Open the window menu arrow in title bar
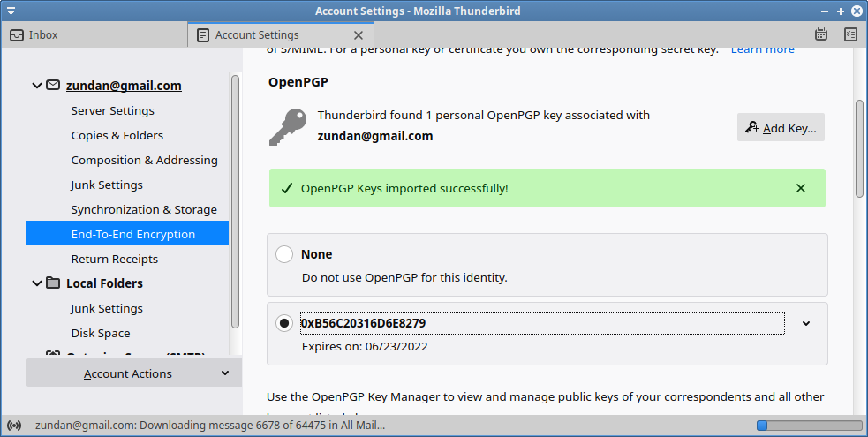The image size is (868, 437). (11, 11)
